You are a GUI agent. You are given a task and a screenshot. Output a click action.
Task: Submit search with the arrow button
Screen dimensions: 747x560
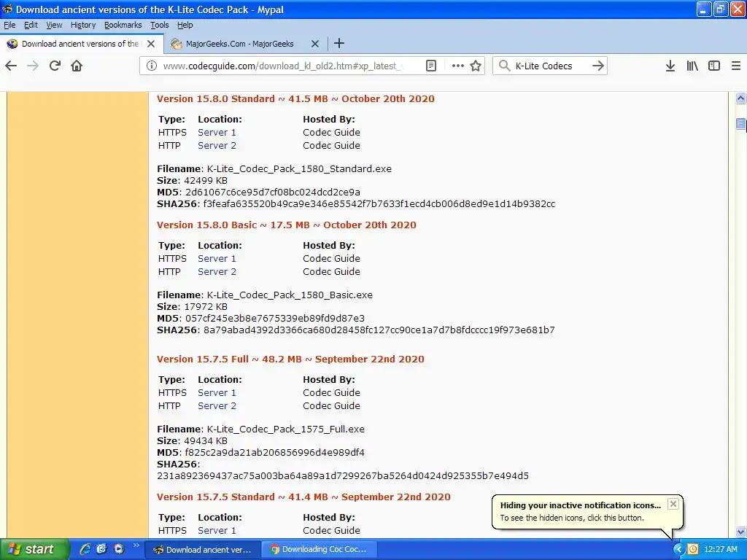pos(598,66)
